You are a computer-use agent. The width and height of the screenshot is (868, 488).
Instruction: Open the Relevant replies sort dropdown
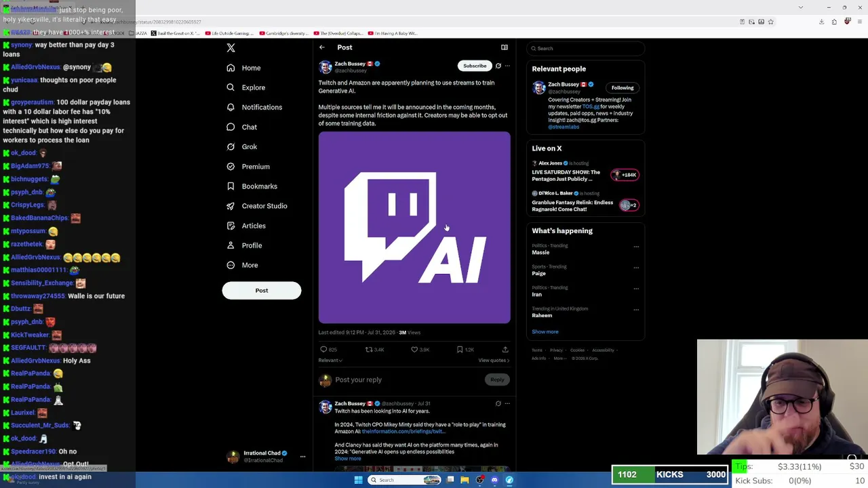(330, 361)
